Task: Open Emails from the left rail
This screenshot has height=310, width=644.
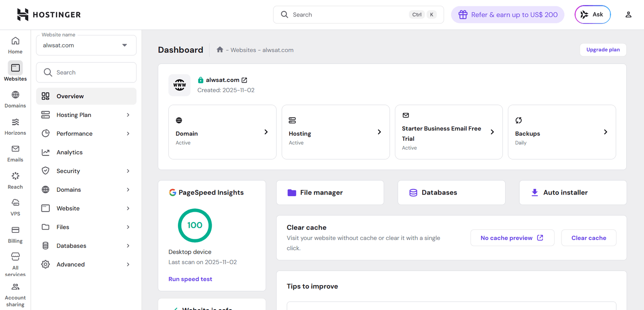Action: coord(15,153)
